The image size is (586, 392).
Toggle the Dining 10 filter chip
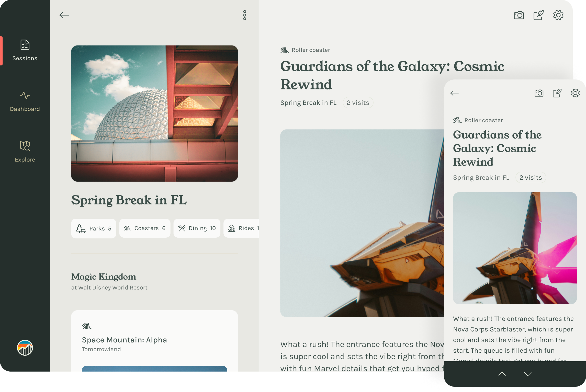point(197,228)
